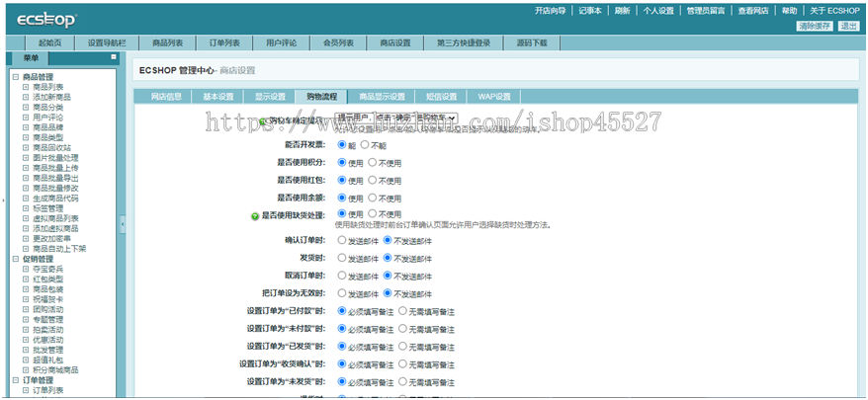Click the 清除缓存 button
Screen dimensions: 868x400
[x=815, y=26]
